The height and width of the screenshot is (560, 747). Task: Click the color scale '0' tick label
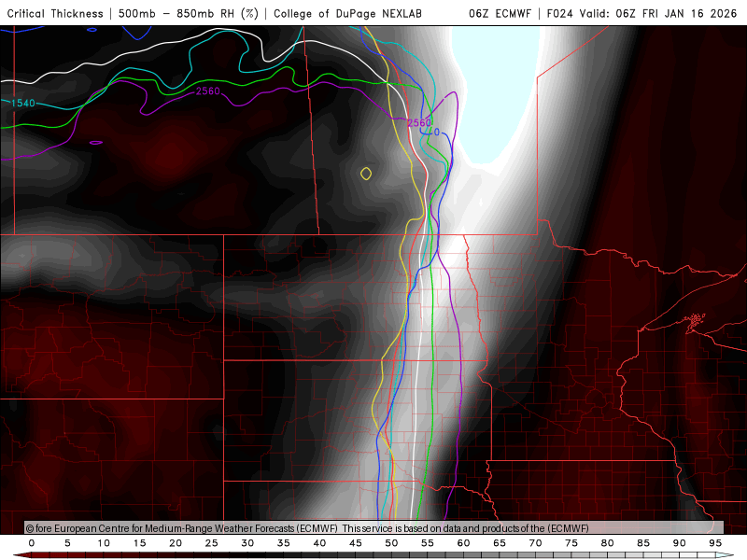32,543
